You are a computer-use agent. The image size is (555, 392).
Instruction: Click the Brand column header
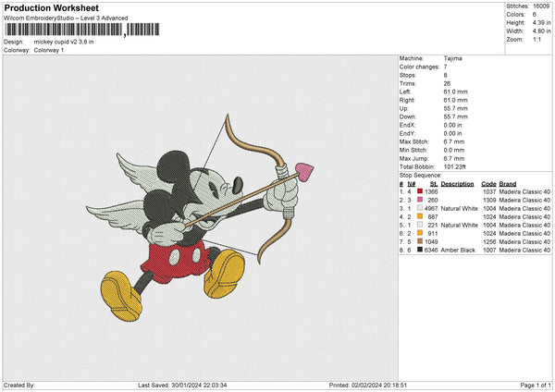click(508, 183)
